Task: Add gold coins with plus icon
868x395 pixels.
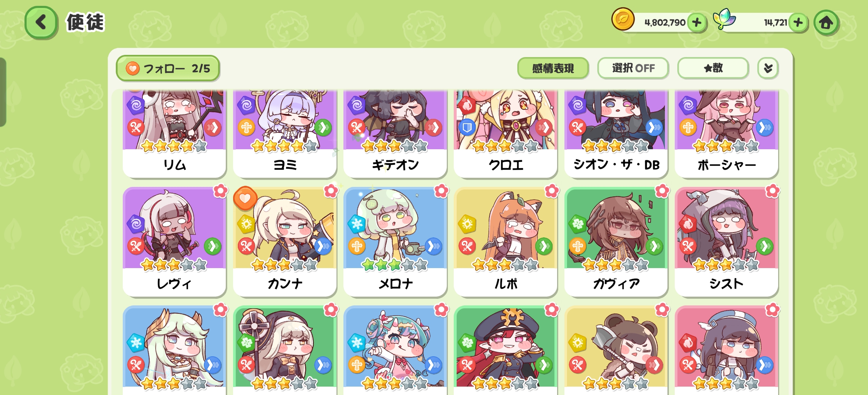Action: (x=697, y=23)
